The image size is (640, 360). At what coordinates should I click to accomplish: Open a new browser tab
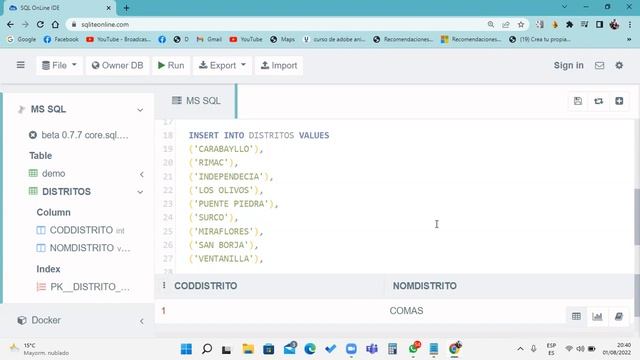[126, 8]
